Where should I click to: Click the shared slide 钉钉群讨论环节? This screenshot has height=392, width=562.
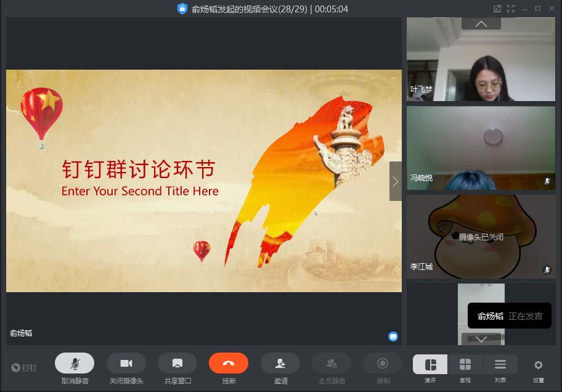click(x=203, y=181)
